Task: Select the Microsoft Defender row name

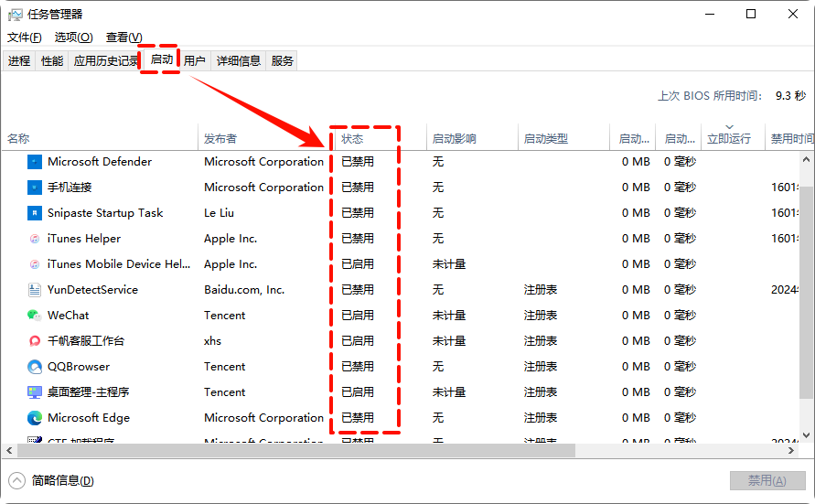Action: (100, 162)
